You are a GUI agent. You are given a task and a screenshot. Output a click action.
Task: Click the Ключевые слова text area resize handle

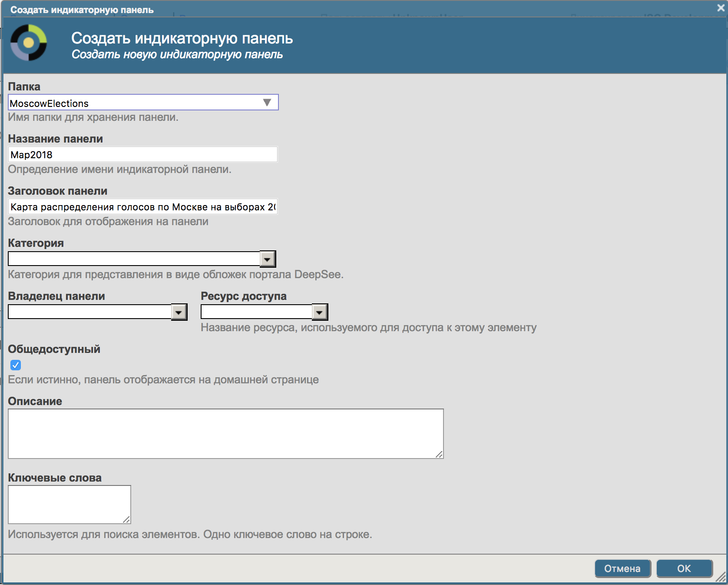[x=126, y=519]
